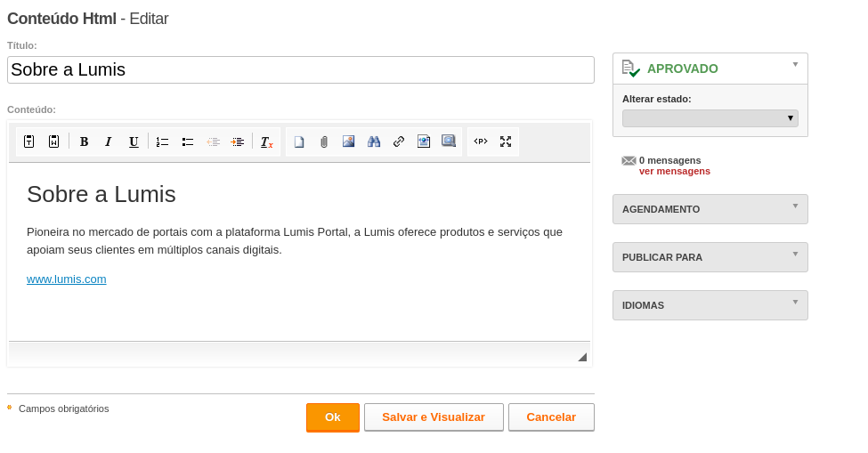The image size is (868, 453).
Task: Maximize the editor to fullscreen
Action: [x=506, y=142]
